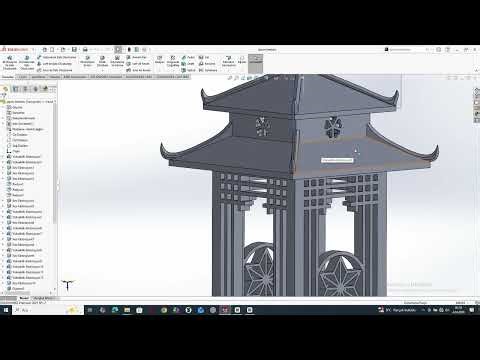Click SolidWorks icon in taskbar

click(225, 310)
